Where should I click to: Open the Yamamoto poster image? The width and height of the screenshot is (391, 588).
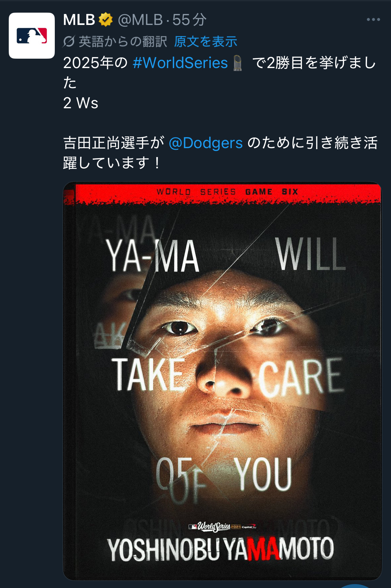pyautogui.click(x=222, y=381)
